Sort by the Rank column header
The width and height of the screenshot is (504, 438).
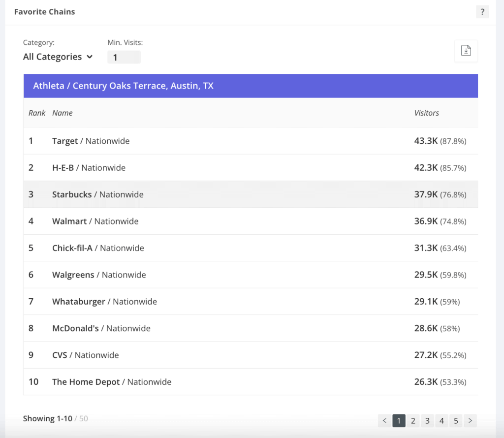pos(36,113)
